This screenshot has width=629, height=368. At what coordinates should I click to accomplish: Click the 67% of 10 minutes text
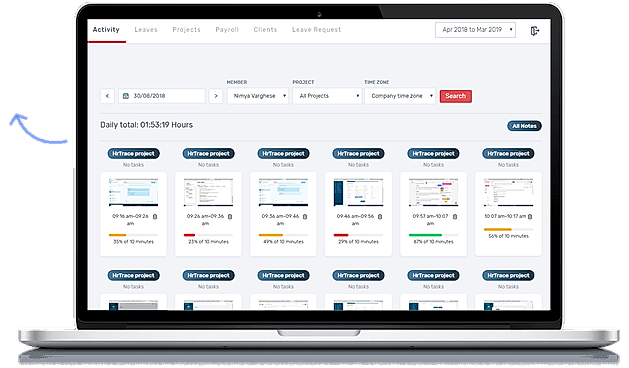[434, 242]
